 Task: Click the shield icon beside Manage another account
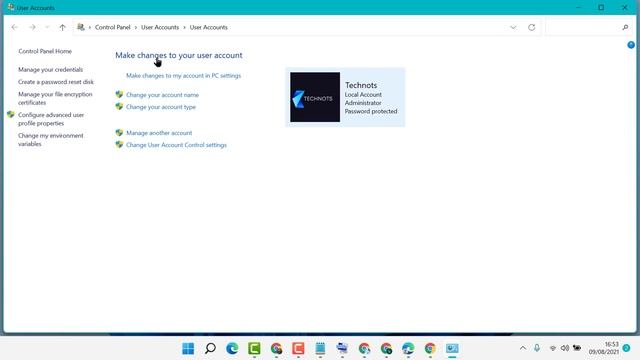pyautogui.click(x=119, y=132)
